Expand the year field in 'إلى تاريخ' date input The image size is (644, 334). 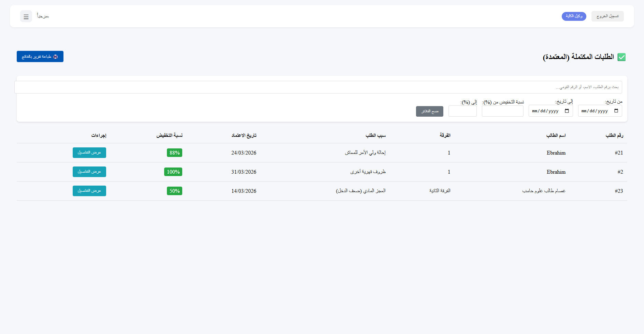point(554,111)
